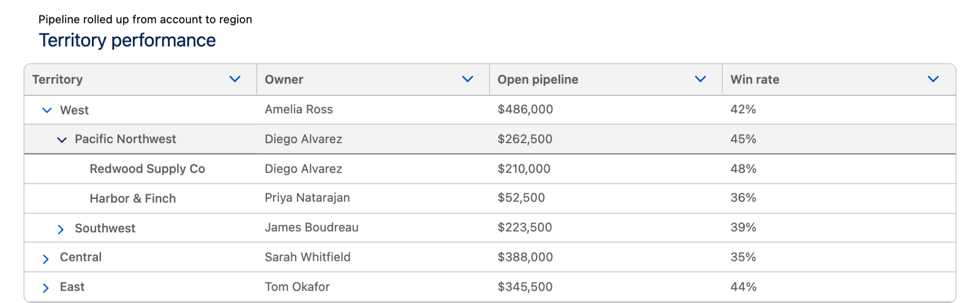The width and height of the screenshot is (980, 303).
Task: Expand the East territory row
Action: pyautogui.click(x=45, y=288)
